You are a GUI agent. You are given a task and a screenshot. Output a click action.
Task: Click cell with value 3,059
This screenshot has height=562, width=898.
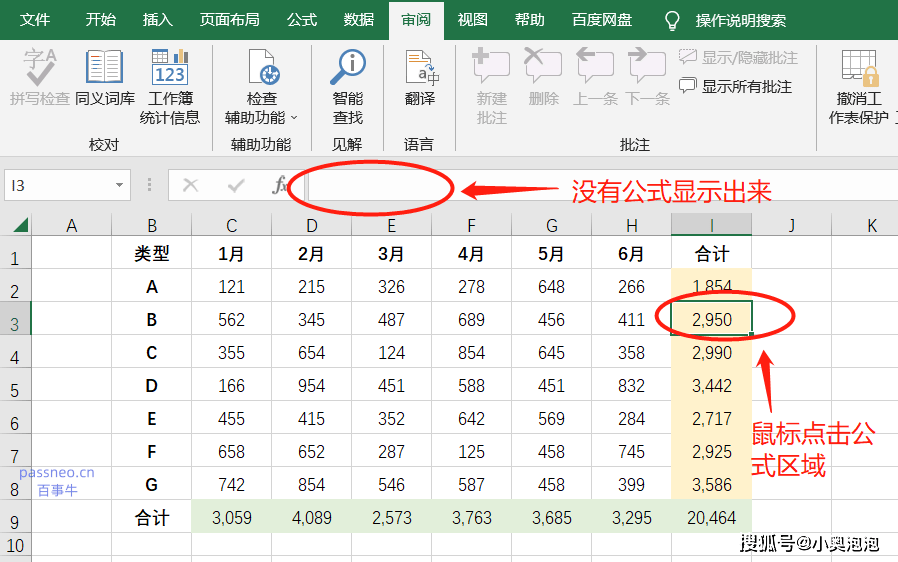[x=231, y=517]
